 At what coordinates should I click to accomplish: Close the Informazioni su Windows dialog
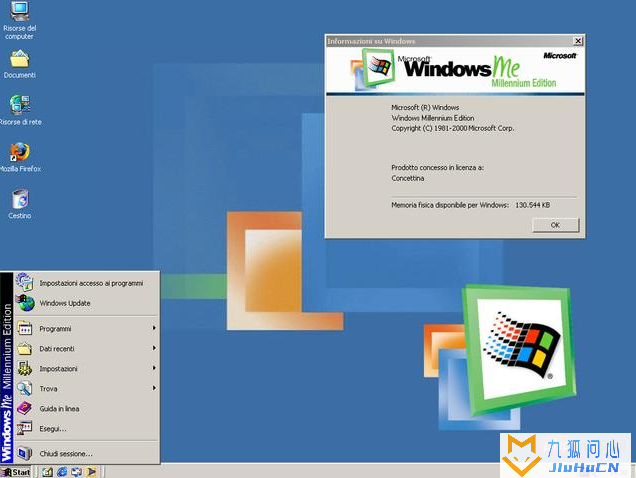(x=578, y=41)
